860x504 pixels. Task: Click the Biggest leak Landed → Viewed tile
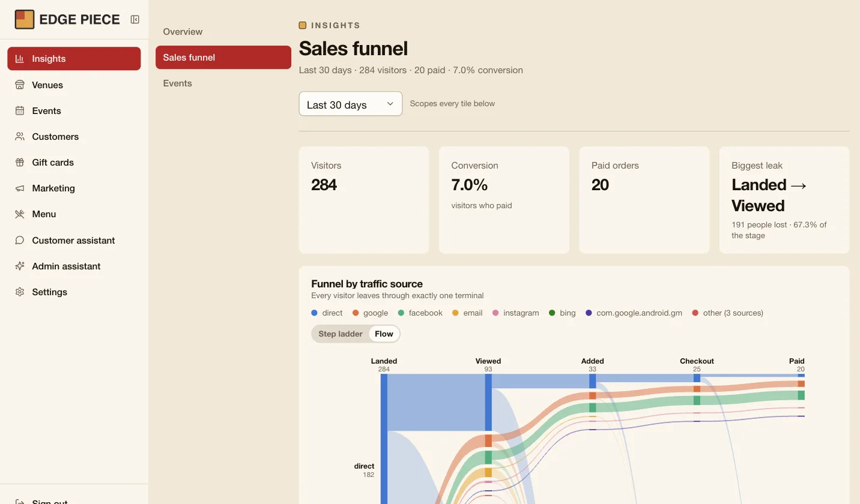pos(784,200)
